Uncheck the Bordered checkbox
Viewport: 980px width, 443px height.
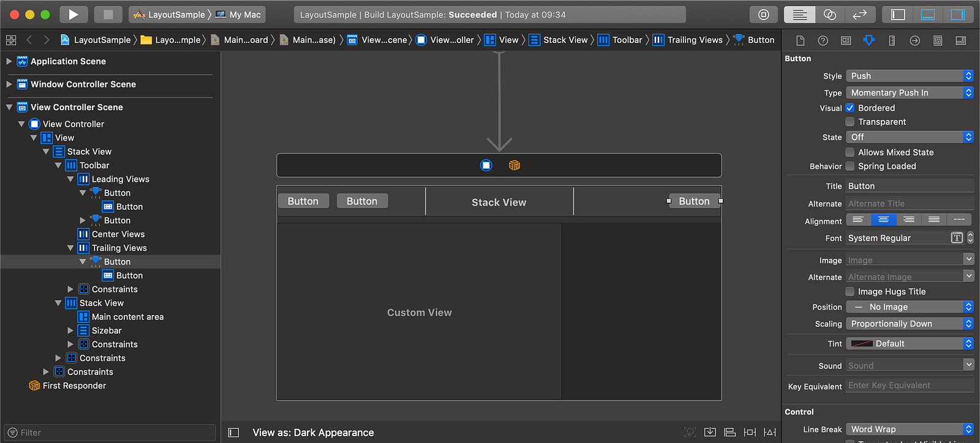click(x=850, y=108)
